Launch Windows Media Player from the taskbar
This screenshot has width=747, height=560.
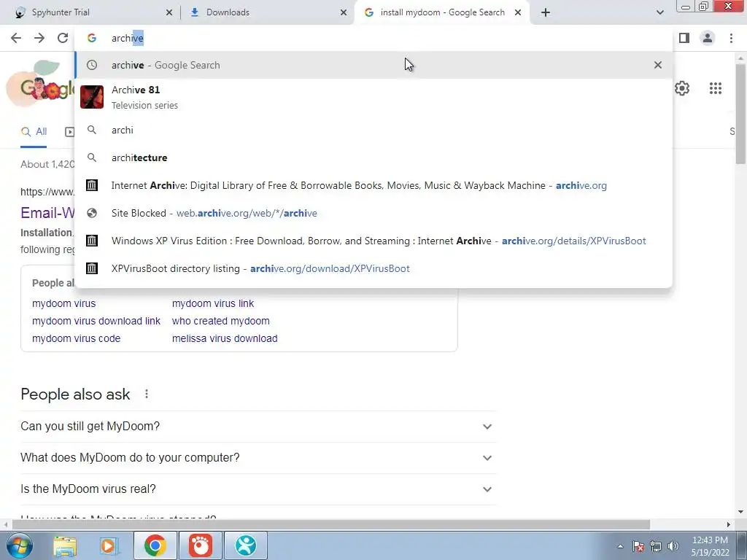108,545
